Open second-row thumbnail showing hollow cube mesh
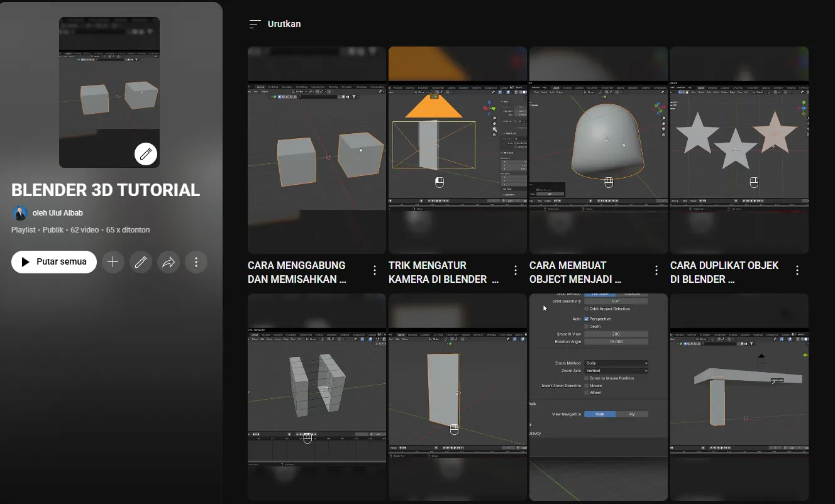835x504 pixels. tap(317, 397)
